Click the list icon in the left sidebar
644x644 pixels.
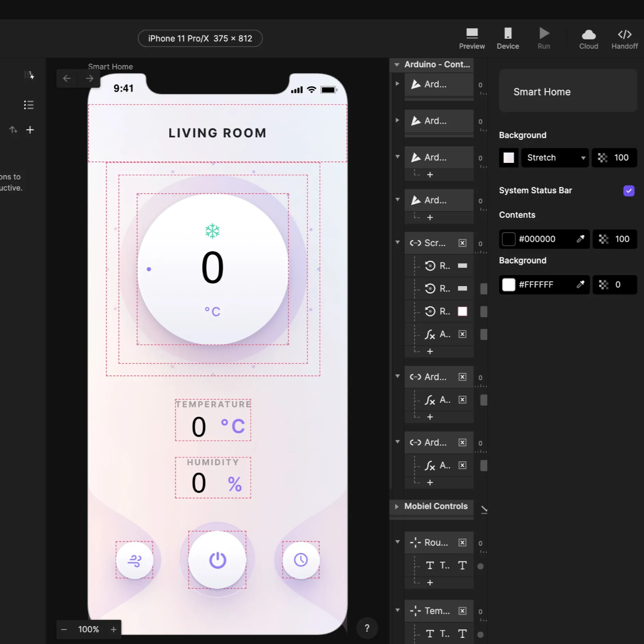28,104
